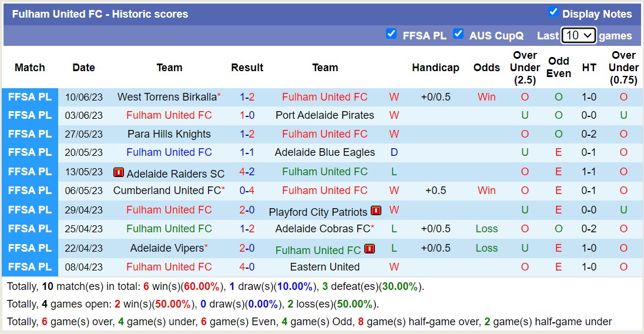This screenshot has width=644, height=334.
Task: Click Fulham United FC in the 29/04/23 row
Action: [x=169, y=209]
